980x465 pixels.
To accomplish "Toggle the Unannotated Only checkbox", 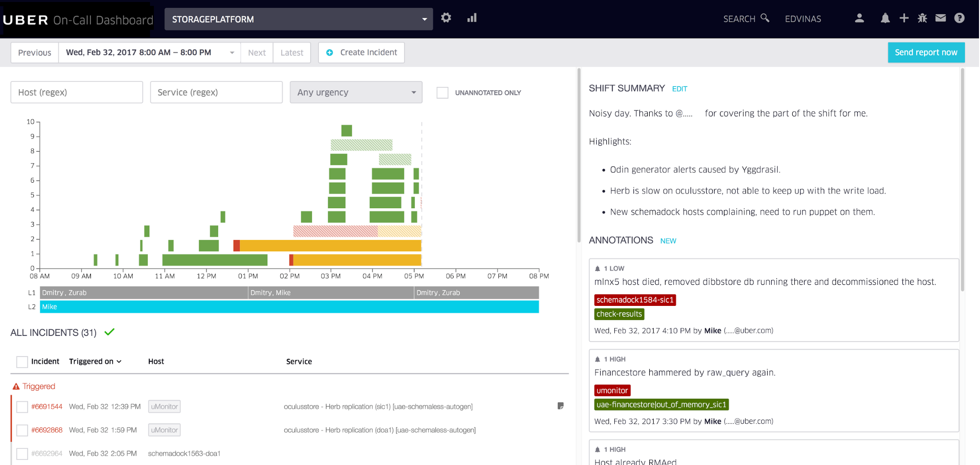I will (x=442, y=92).
